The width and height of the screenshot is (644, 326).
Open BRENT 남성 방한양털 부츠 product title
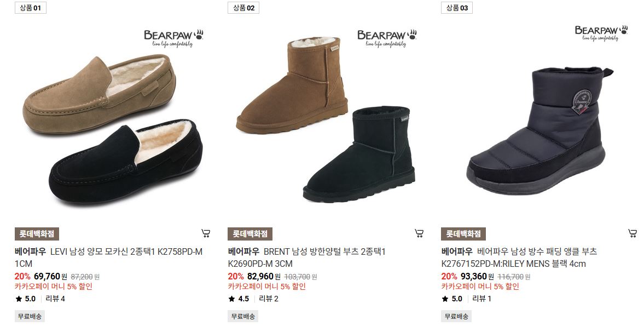point(307,258)
